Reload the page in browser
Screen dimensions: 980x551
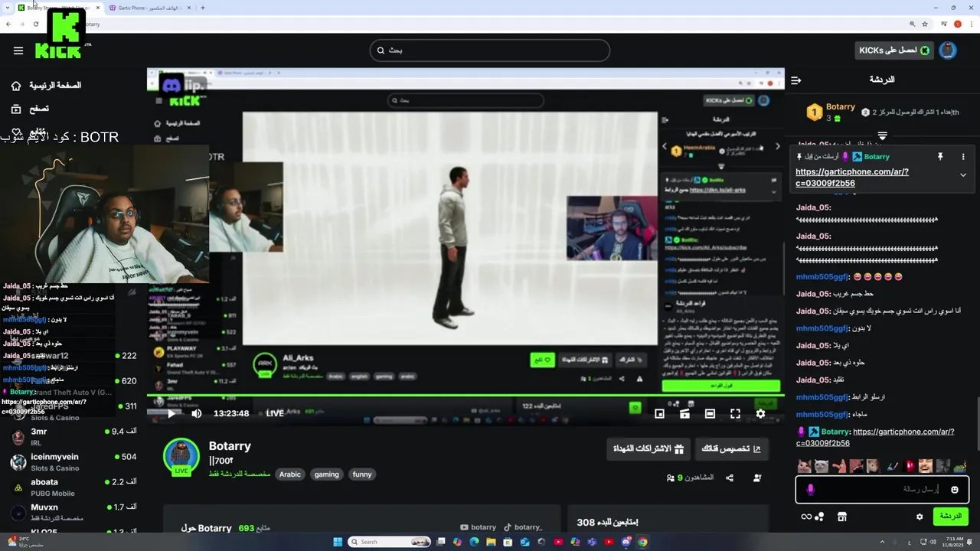click(x=35, y=24)
